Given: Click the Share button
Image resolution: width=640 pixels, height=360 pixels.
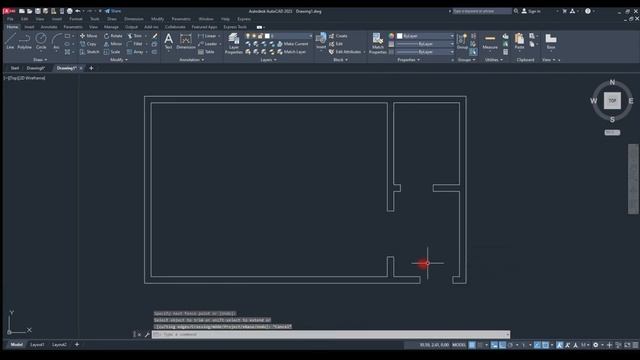Looking at the screenshot, I should point(113,11).
